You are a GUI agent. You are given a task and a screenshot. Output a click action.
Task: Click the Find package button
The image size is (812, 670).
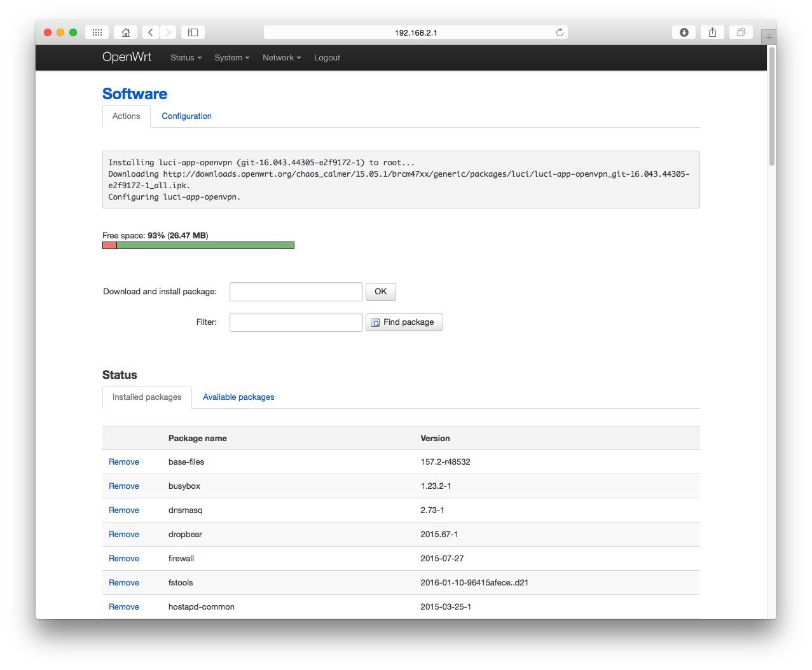pyautogui.click(x=404, y=322)
